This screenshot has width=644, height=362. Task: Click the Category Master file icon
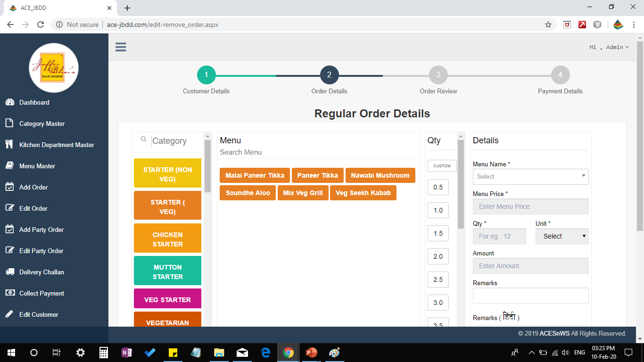[9, 123]
